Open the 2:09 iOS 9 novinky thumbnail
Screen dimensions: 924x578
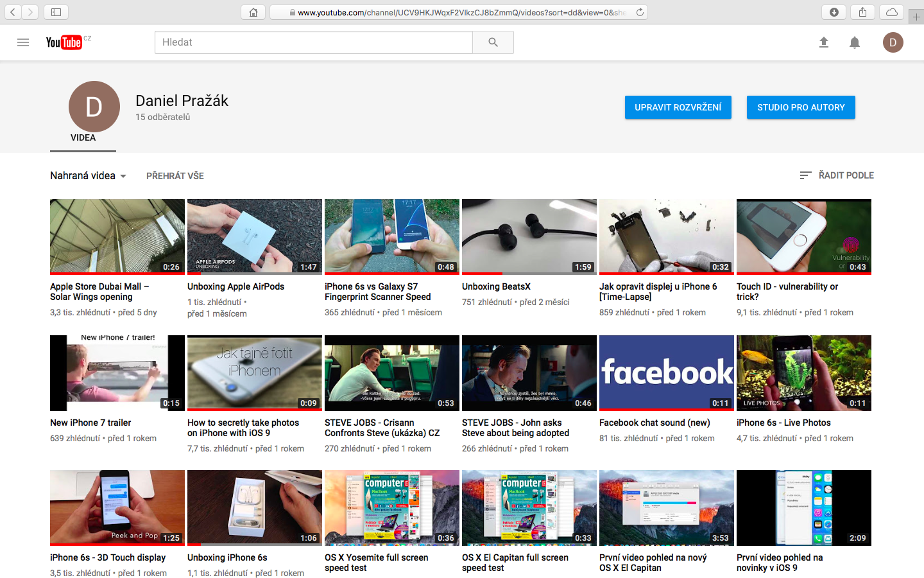pyautogui.click(x=804, y=508)
